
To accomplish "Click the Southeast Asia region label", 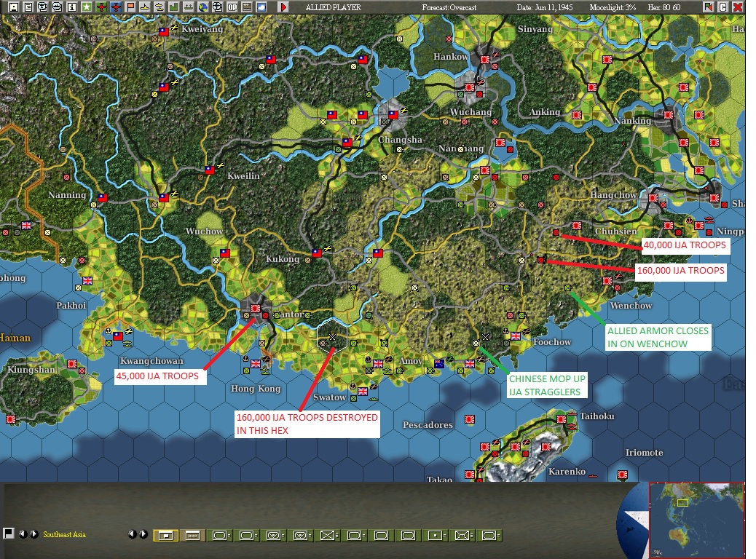I will (x=65, y=534).
